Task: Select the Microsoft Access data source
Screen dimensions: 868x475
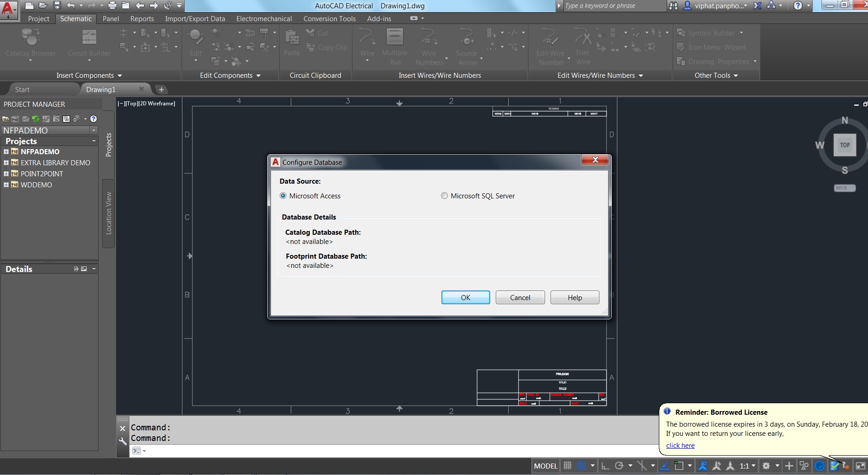Action: tap(283, 196)
